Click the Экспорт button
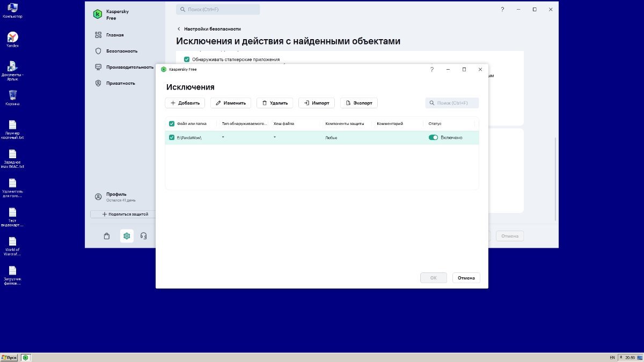The image size is (644, 362). [359, 103]
